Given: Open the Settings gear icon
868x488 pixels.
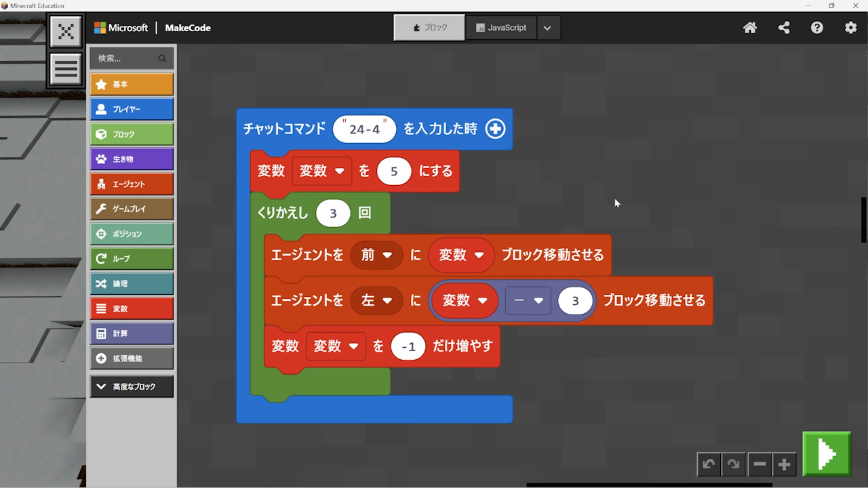Looking at the screenshot, I should pos(850,28).
